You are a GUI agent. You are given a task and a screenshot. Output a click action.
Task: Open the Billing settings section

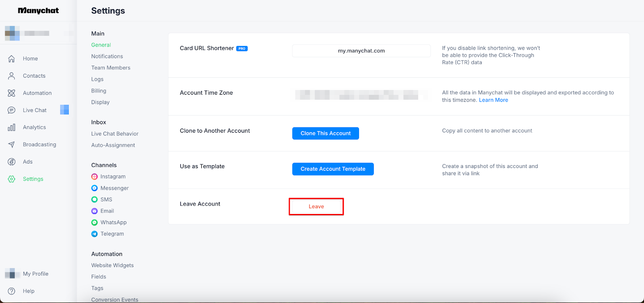click(99, 91)
